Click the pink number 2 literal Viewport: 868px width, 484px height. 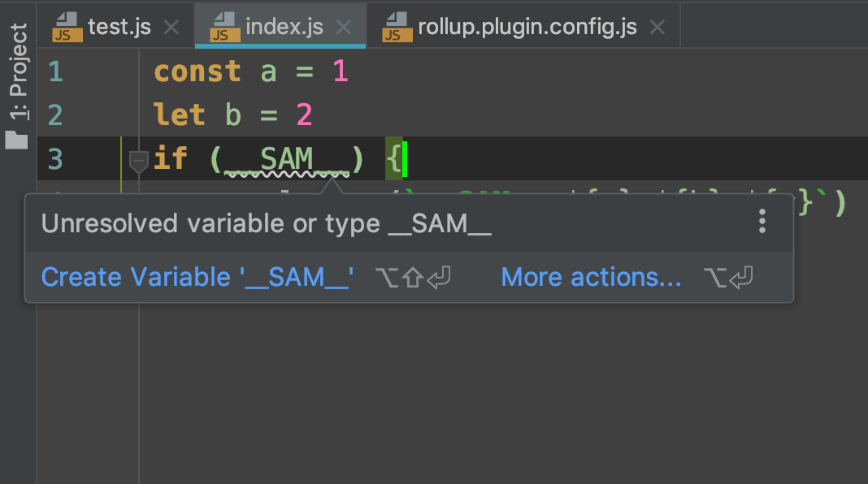click(x=304, y=115)
